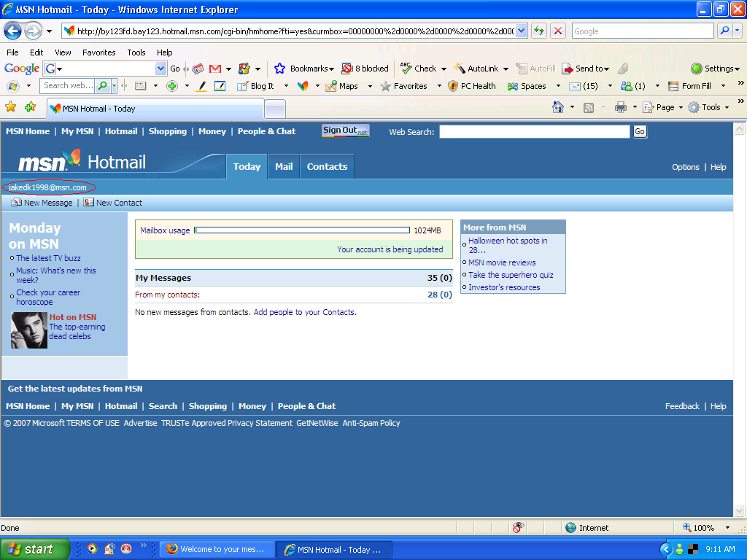Enable spell checking with the Check button
The image size is (747, 560).
422,68
